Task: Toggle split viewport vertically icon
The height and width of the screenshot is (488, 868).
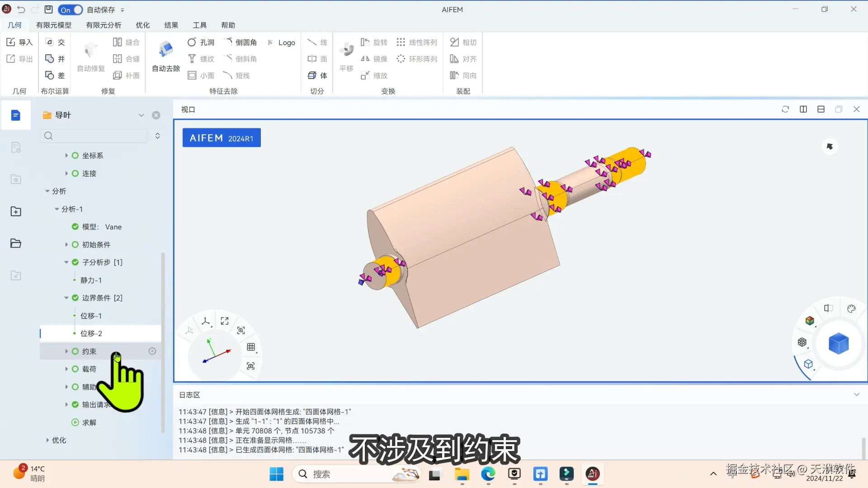Action: tap(803, 109)
